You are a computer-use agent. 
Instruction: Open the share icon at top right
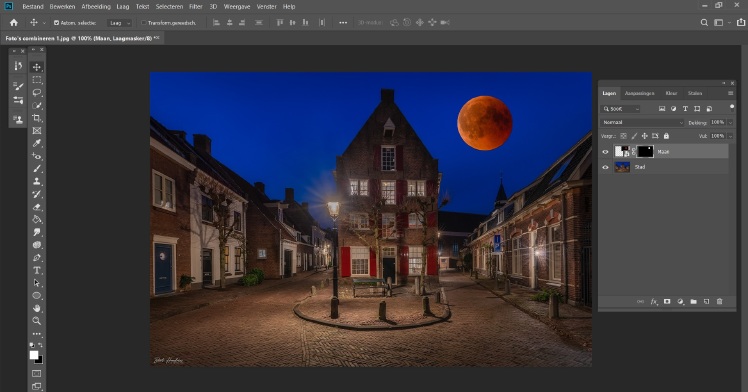pyautogui.click(x=741, y=22)
